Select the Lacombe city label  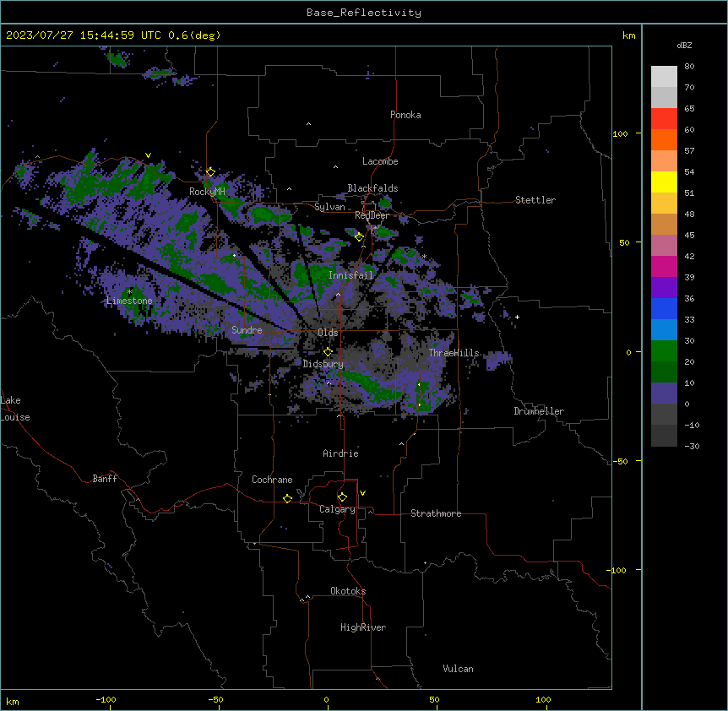point(380,161)
